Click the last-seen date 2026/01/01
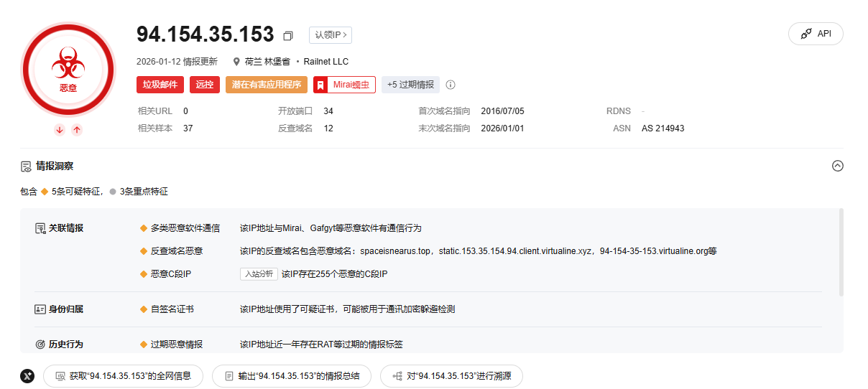The image size is (868, 389). click(503, 128)
